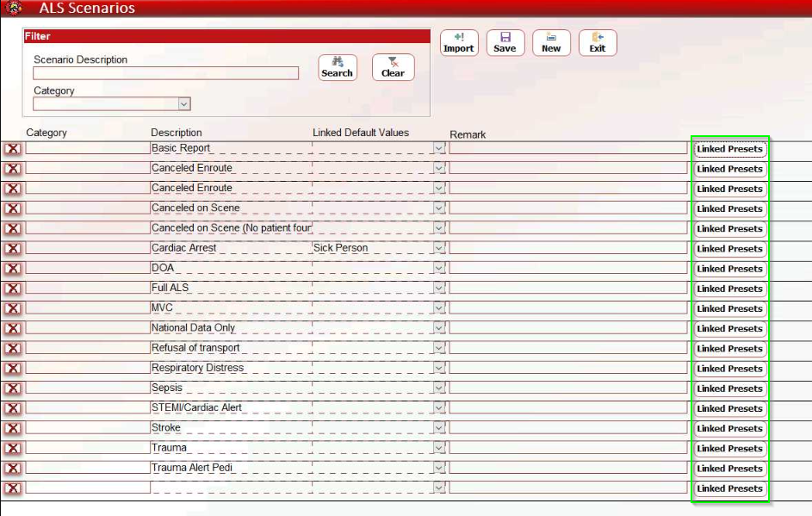Open Linked Presets for Respiratory Distress

pos(729,369)
